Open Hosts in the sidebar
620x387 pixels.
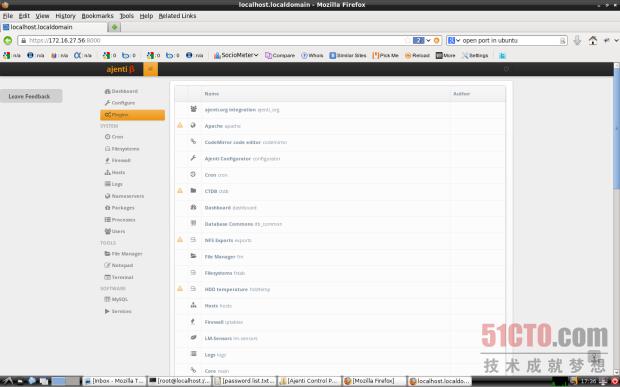pos(115,172)
